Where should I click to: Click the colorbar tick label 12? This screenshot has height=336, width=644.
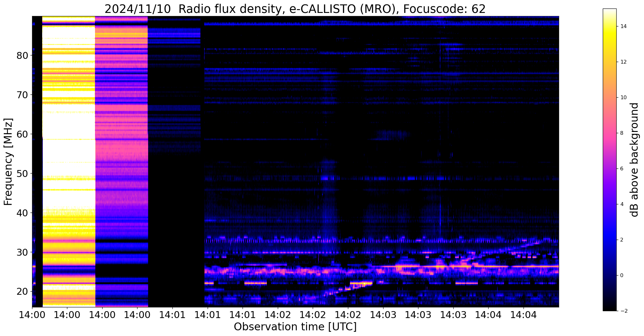pos(623,62)
